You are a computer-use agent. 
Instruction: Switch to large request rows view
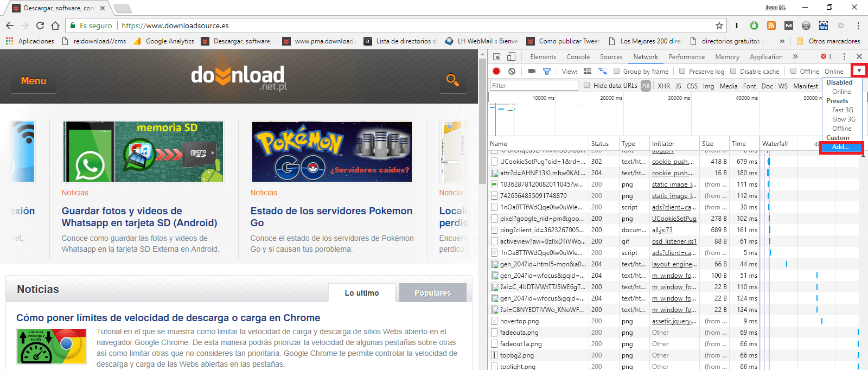point(587,71)
